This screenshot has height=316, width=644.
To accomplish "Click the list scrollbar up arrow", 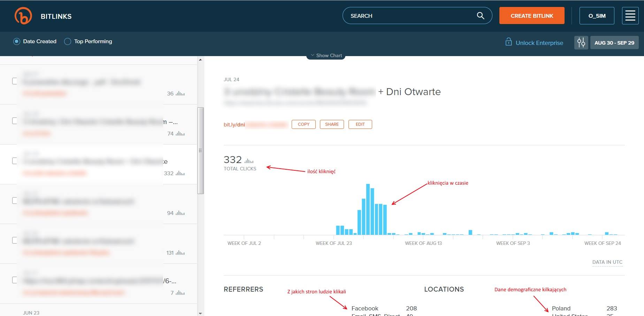I will point(200,60).
